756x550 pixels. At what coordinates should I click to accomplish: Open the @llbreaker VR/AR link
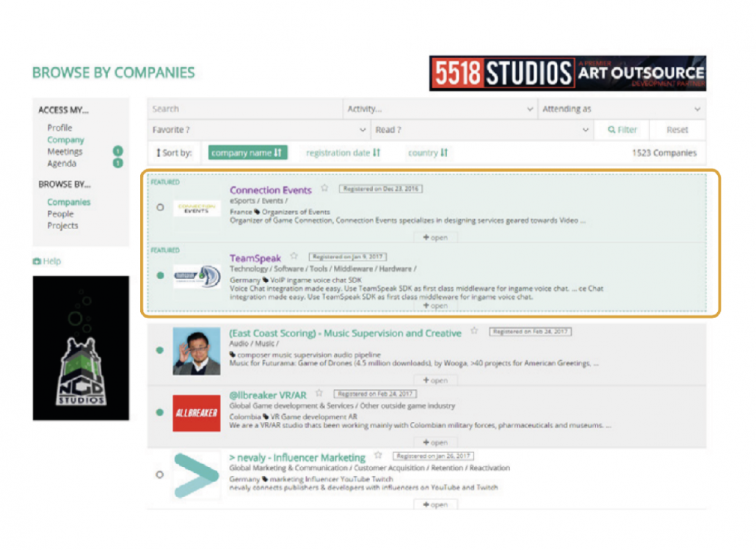[x=268, y=395]
